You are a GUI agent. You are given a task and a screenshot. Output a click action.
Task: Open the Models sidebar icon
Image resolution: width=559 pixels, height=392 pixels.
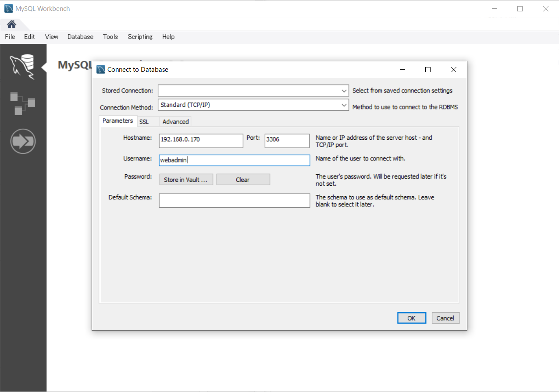click(x=22, y=103)
